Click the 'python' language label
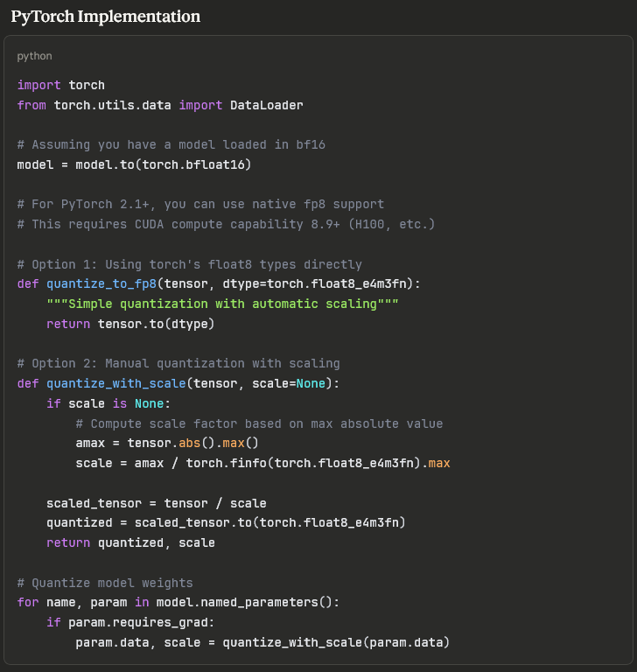Image resolution: width=637 pixels, height=672 pixels. pyautogui.click(x=34, y=56)
